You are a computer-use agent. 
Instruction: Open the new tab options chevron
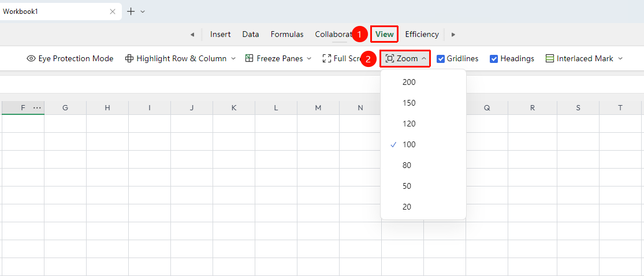tap(143, 12)
